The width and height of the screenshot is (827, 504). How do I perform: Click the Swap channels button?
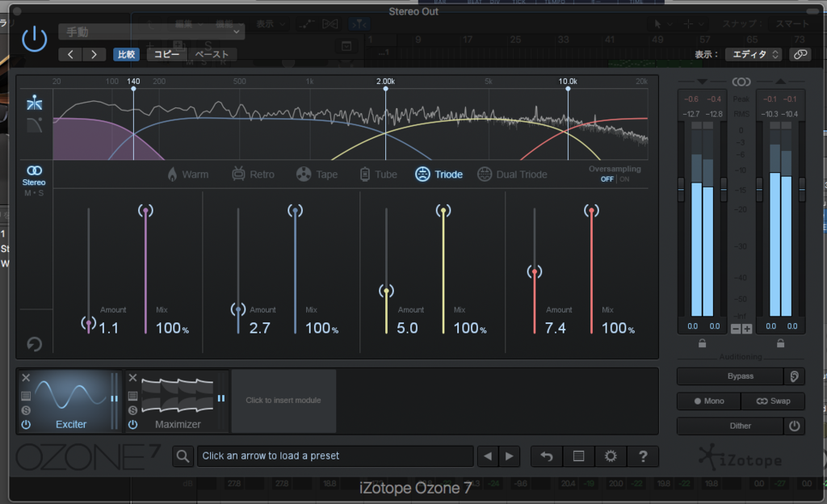(x=773, y=401)
